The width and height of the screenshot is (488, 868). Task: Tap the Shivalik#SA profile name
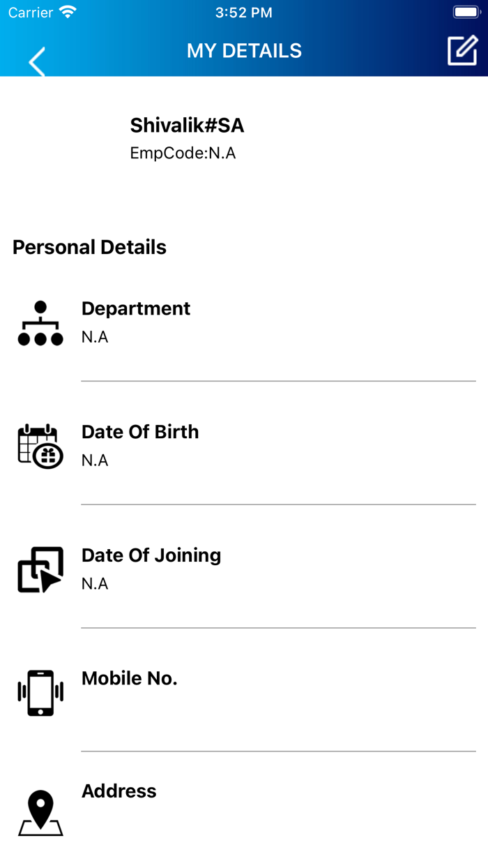pos(187,126)
